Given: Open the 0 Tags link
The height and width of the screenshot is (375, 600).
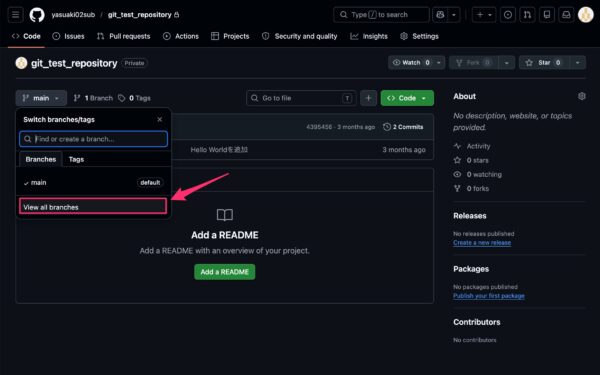Looking at the screenshot, I should [134, 98].
